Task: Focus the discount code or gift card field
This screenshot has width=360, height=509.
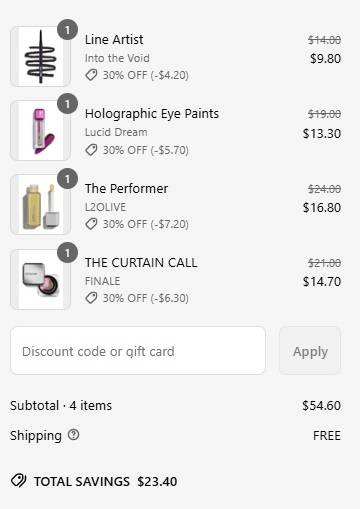Action: [138, 351]
